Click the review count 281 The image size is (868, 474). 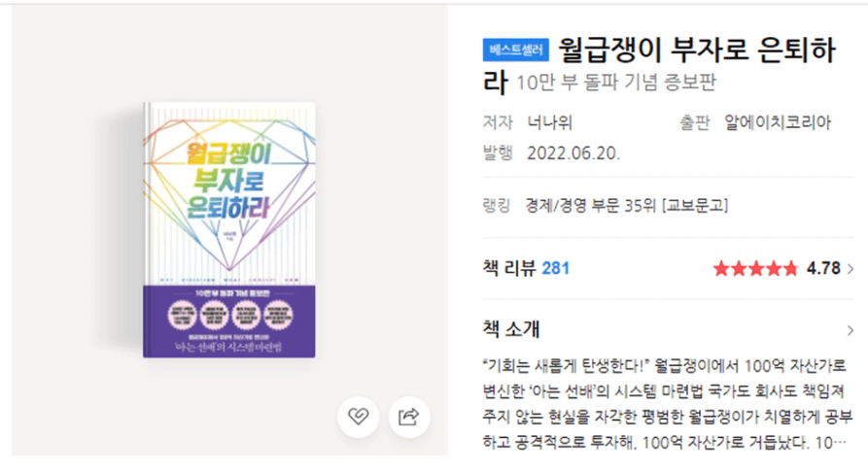coord(556,269)
